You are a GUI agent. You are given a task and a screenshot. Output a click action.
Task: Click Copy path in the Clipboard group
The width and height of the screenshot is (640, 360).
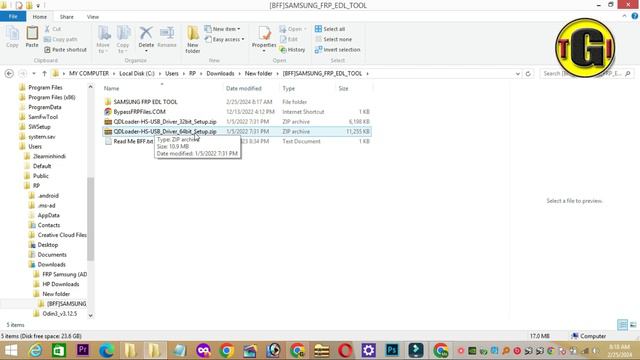(x=60, y=39)
